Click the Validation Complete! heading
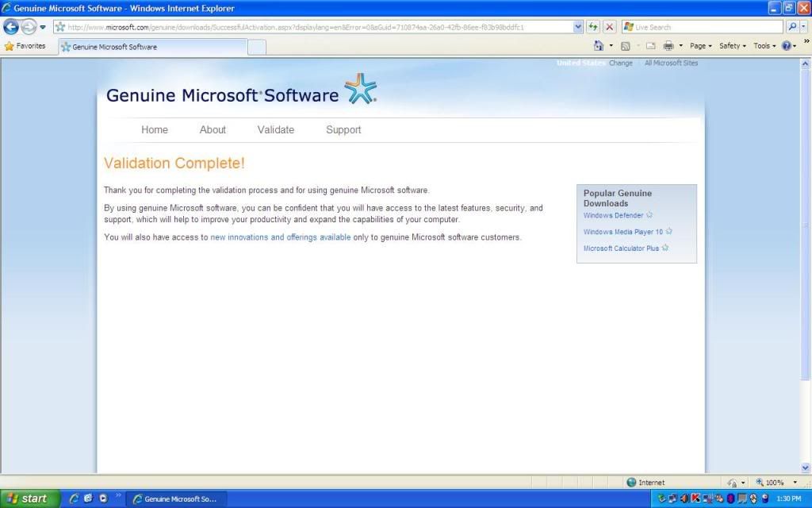 [x=174, y=164]
